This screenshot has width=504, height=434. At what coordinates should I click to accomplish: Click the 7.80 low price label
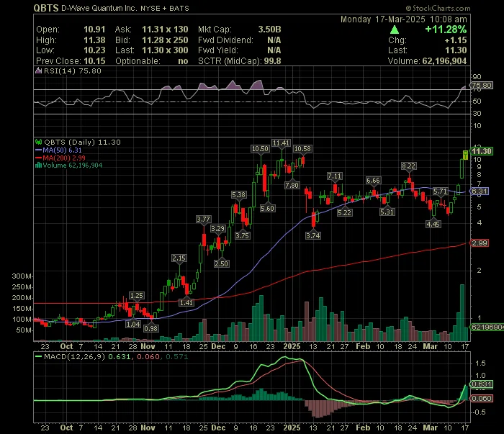pyautogui.click(x=292, y=186)
